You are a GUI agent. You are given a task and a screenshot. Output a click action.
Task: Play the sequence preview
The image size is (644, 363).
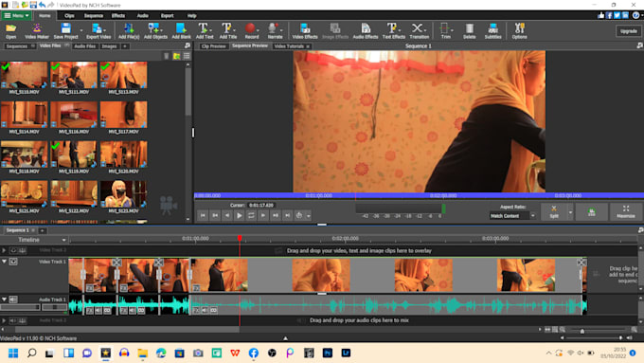239,215
